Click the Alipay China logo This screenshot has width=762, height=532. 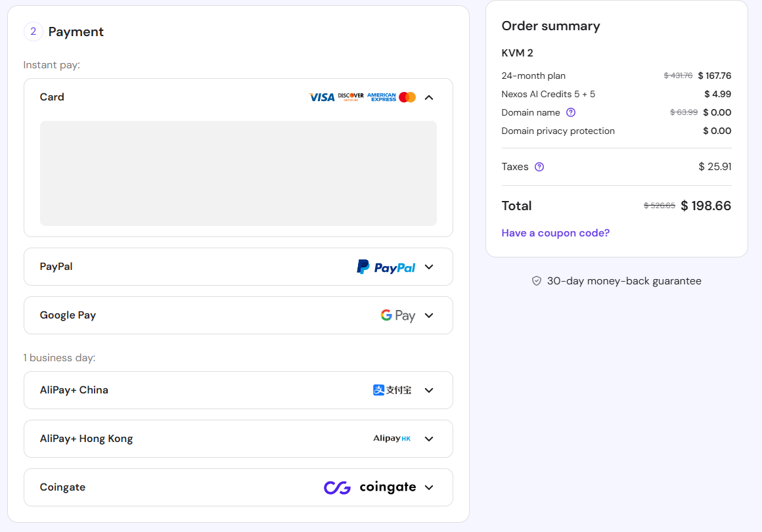pos(392,390)
